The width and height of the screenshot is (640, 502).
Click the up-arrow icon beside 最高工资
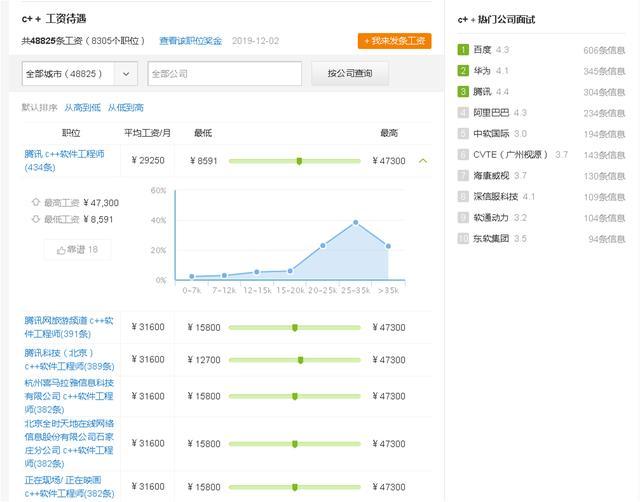coord(36,202)
